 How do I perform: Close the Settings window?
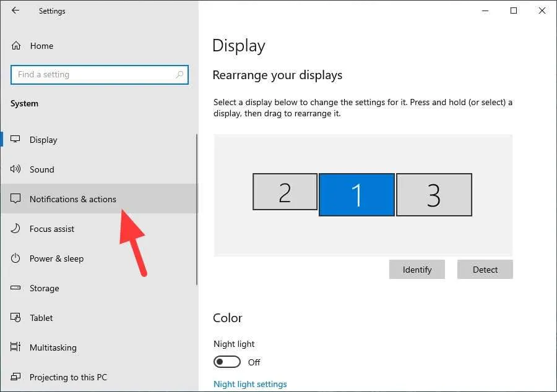coord(542,11)
